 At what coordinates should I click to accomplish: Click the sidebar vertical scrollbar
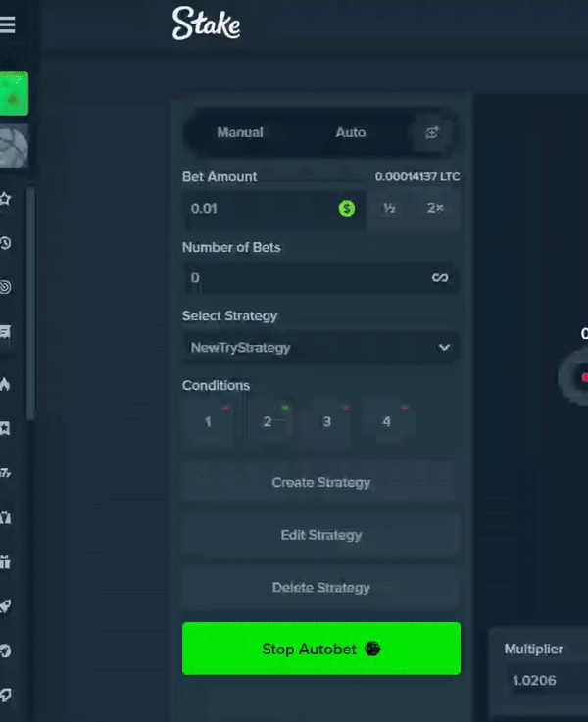30,304
